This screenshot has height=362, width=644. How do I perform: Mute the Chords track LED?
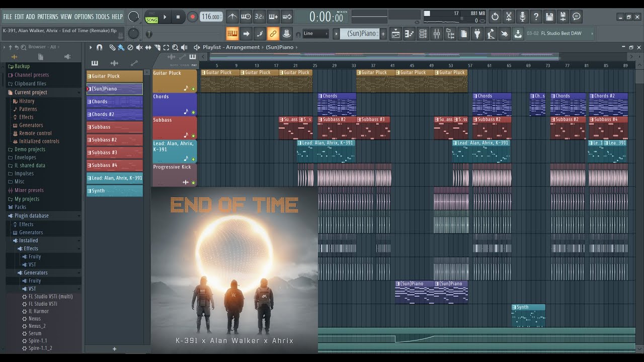pos(193,113)
